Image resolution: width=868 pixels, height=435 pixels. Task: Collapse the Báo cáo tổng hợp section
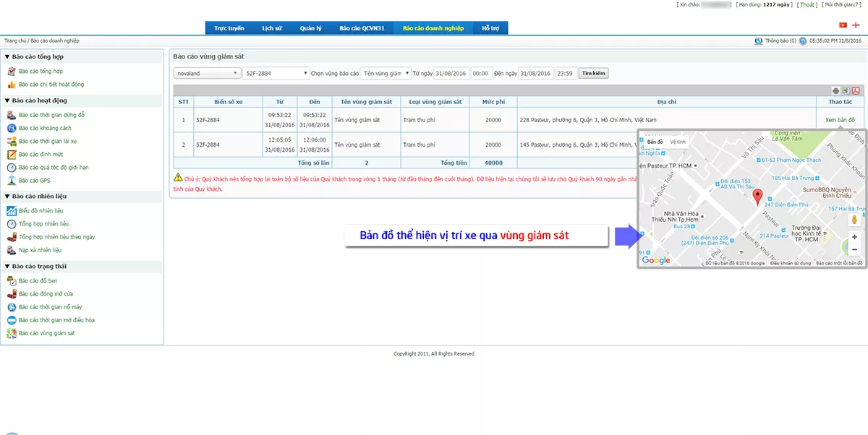[7, 56]
